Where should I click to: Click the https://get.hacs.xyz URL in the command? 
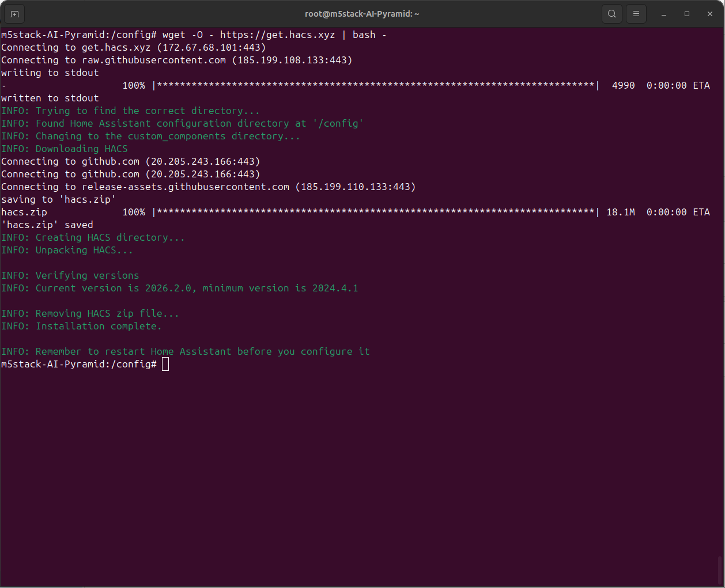277,35
